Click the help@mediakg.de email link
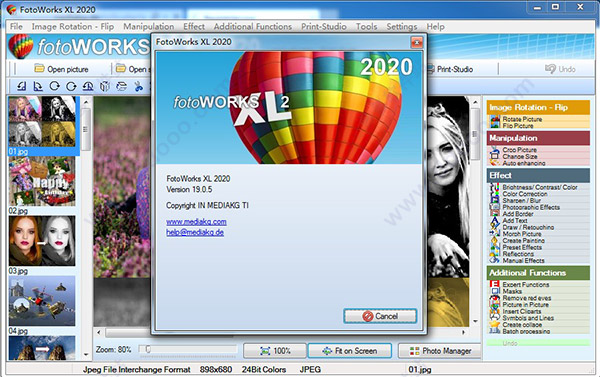 tap(195, 232)
